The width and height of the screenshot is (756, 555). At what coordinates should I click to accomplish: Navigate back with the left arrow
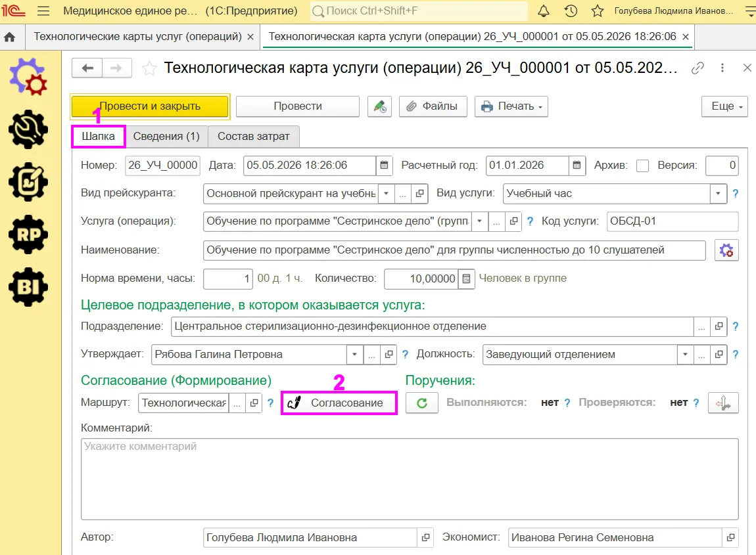coord(87,68)
